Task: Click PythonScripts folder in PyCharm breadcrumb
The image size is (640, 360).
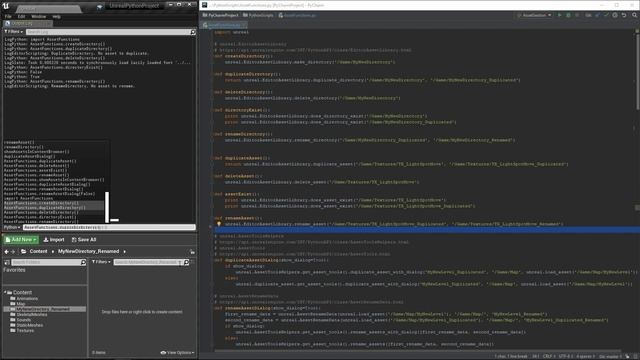Action: [258, 15]
